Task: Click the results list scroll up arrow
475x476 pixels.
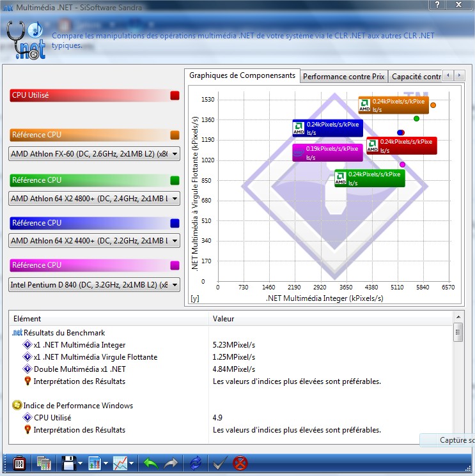Action: pos(458,317)
